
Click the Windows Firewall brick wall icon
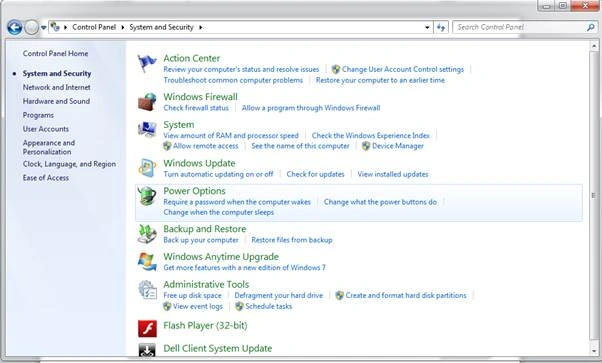click(x=147, y=102)
